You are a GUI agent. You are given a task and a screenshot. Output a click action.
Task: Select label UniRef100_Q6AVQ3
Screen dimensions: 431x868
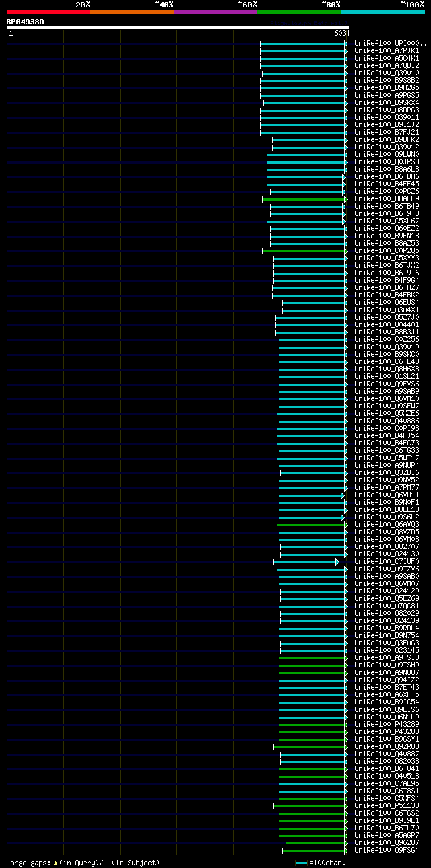coord(387,524)
